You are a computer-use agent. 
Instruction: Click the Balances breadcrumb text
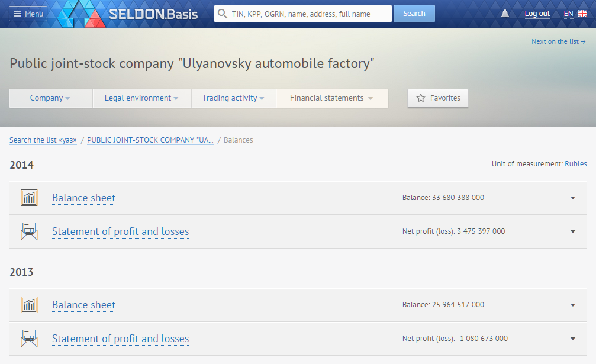coord(238,140)
